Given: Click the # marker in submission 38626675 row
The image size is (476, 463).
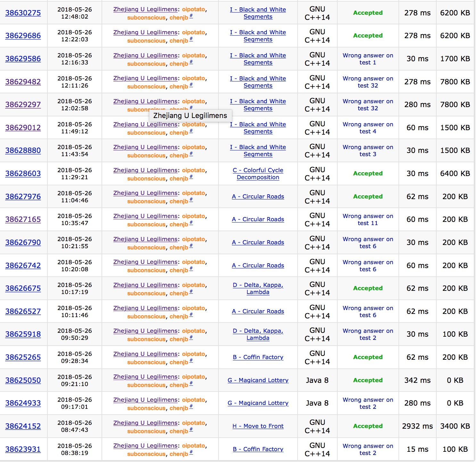Looking at the screenshot, I should pos(191,292).
